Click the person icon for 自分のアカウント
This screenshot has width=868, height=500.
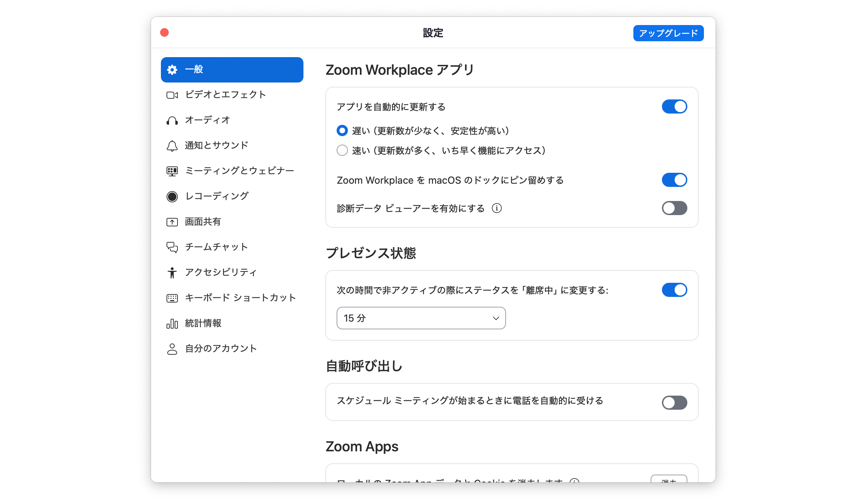click(x=172, y=349)
